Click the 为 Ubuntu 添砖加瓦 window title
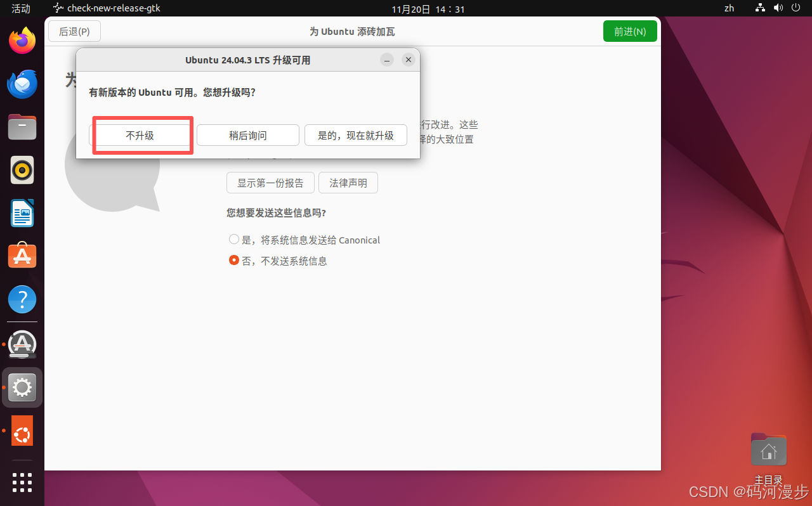The width and height of the screenshot is (812, 506). [x=352, y=32]
